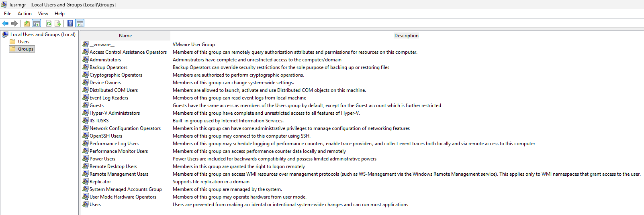The height and width of the screenshot is (215, 644).
Task: Toggle the Show/Hide Action Pane button
Action: click(80, 23)
